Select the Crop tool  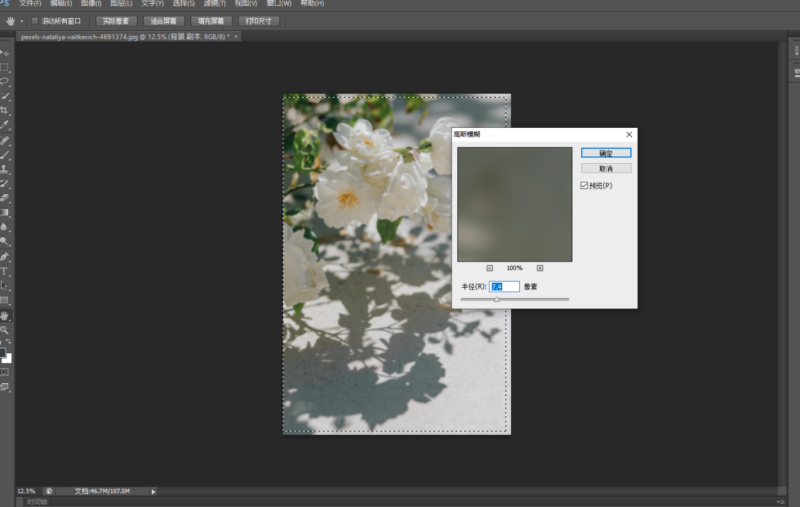pyautogui.click(x=5, y=110)
